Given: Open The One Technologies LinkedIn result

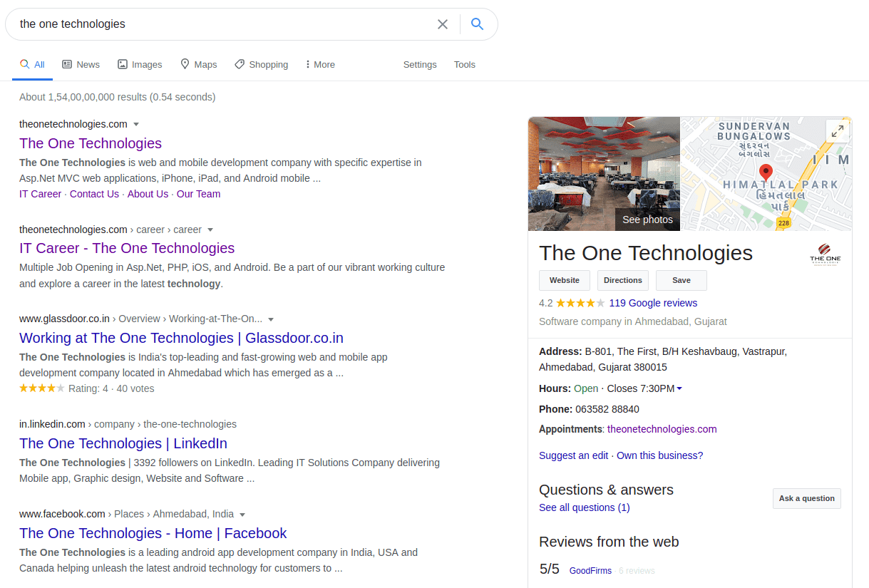Looking at the screenshot, I should (123, 443).
